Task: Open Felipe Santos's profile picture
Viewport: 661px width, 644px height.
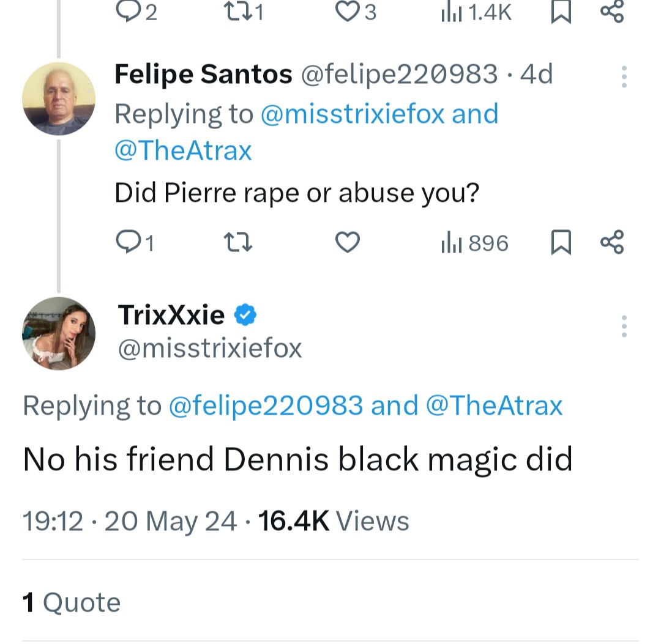Action: [x=59, y=98]
